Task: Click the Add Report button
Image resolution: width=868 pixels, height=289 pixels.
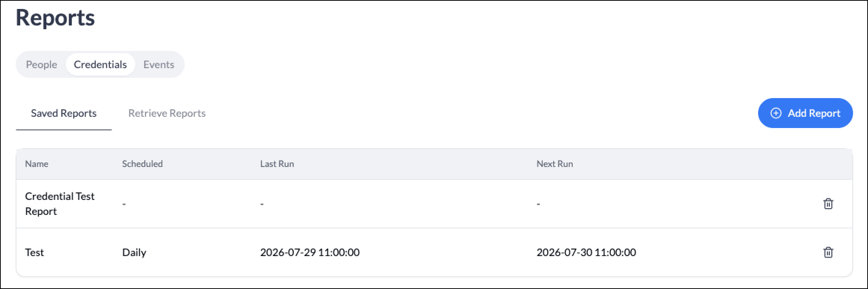Action: (805, 113)
